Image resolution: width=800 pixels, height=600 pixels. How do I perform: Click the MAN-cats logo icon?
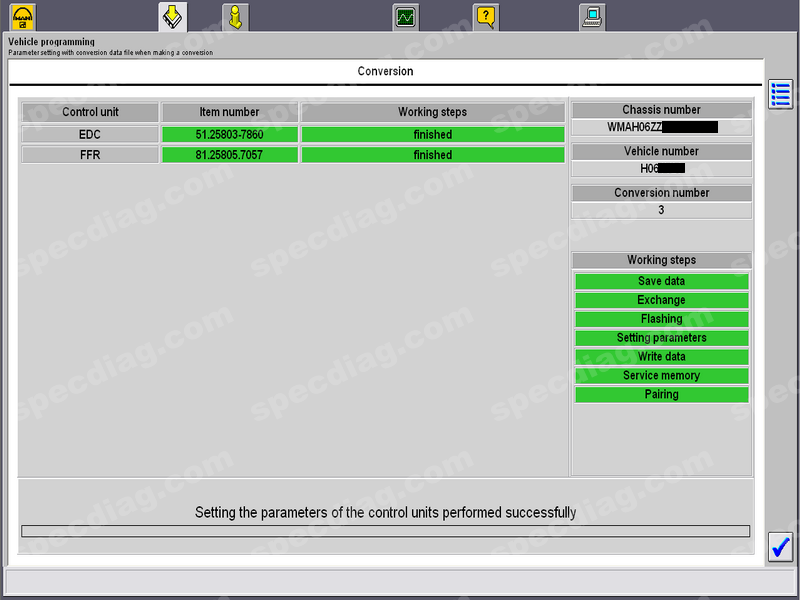[23, 17]
